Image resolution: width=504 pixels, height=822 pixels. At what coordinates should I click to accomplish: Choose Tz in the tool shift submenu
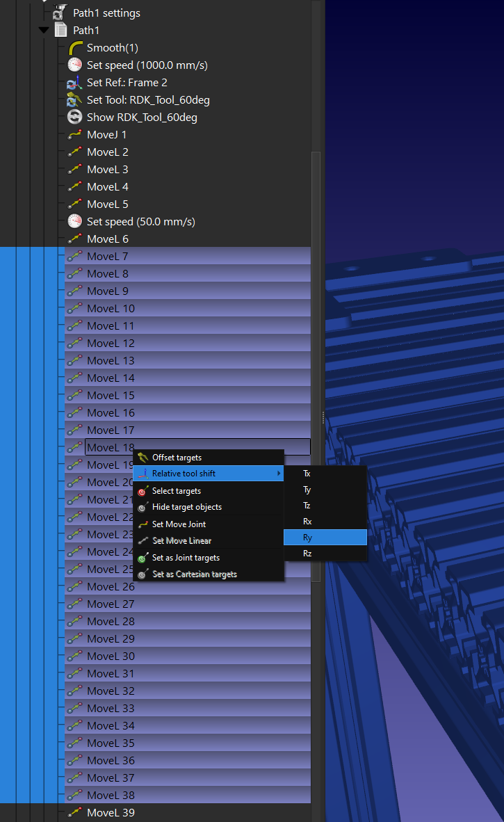click(307, 506)
